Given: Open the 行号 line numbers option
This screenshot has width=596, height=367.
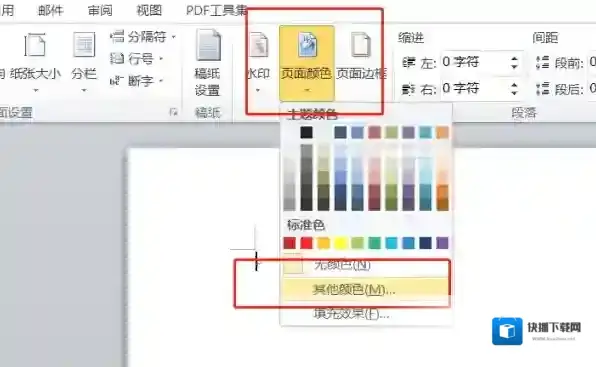Looking at the screenshot, I should pos(137,59).
